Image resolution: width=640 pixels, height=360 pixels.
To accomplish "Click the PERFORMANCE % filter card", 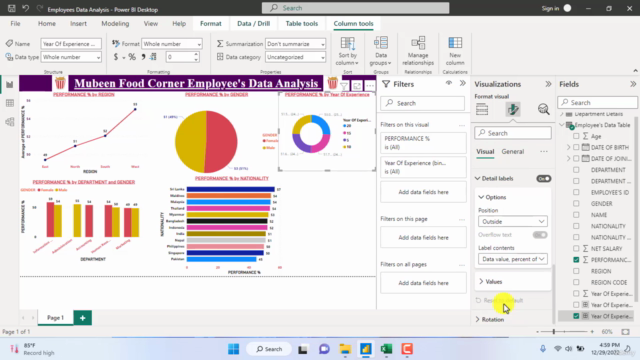I will pos(423,143).
